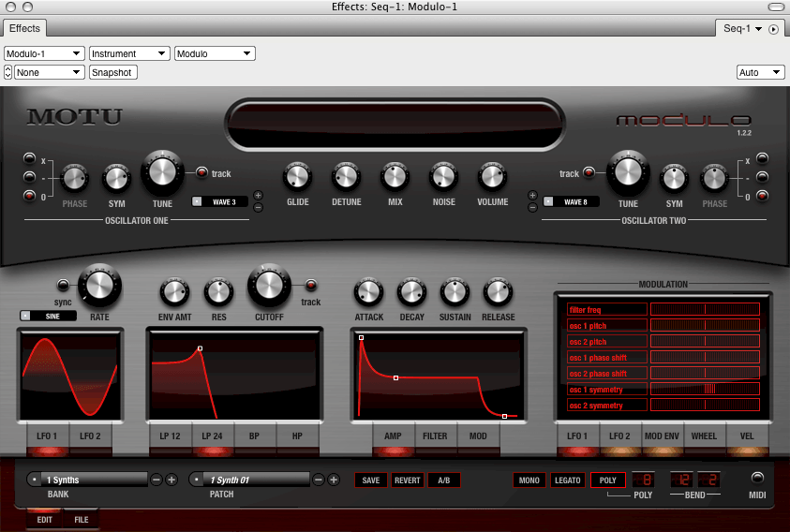Click previous bank minus button
Viewport: 790px width, 532px height.
click(157, 480)
